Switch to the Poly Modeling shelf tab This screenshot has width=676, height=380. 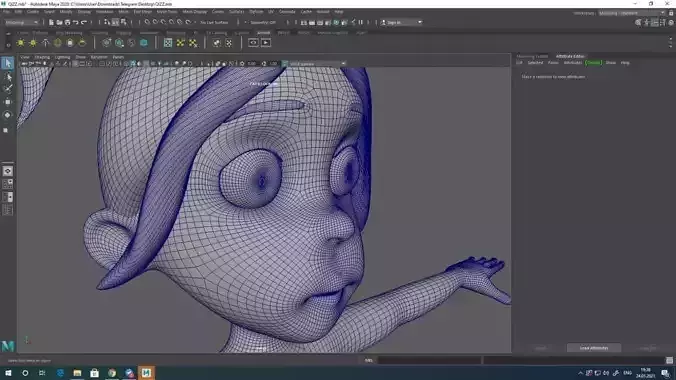coord(69,33)
